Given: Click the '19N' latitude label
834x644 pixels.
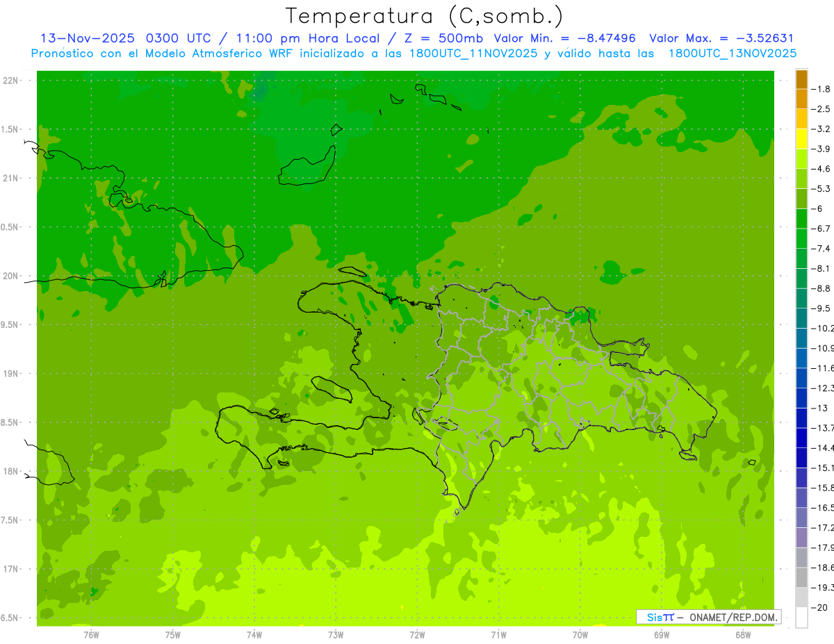Looking at the screenshot, I should [10, 374].
